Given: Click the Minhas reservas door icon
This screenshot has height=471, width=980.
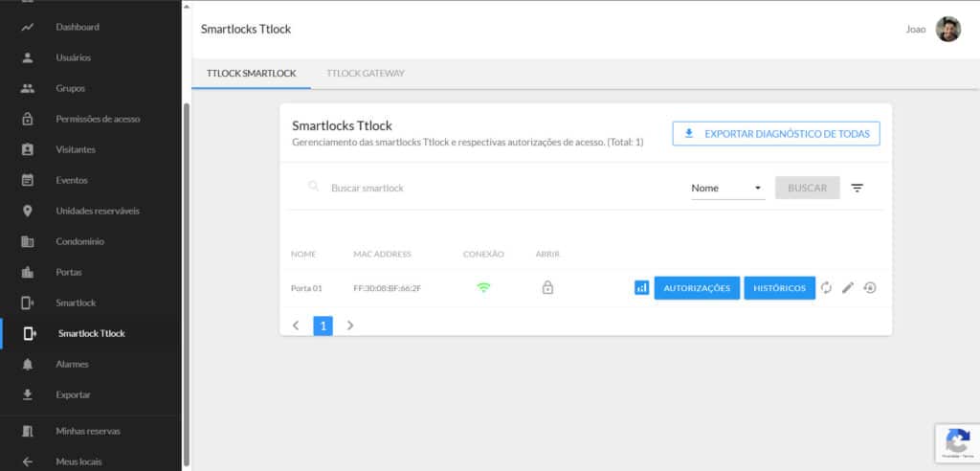Looking at the screenshot, I should 28,431.
